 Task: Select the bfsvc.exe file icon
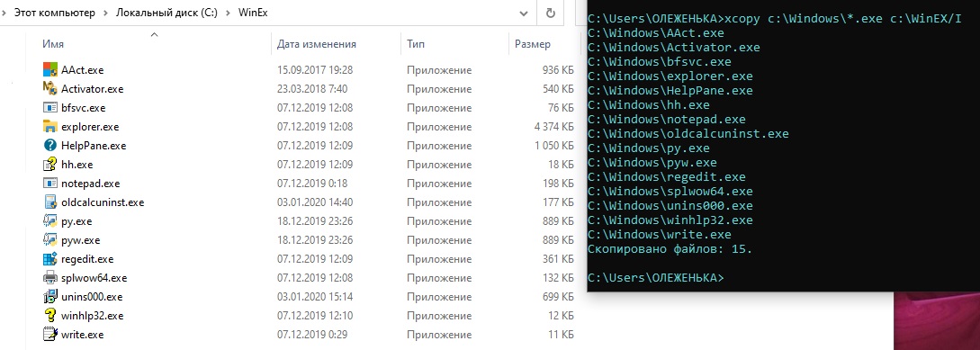[50, 107]
